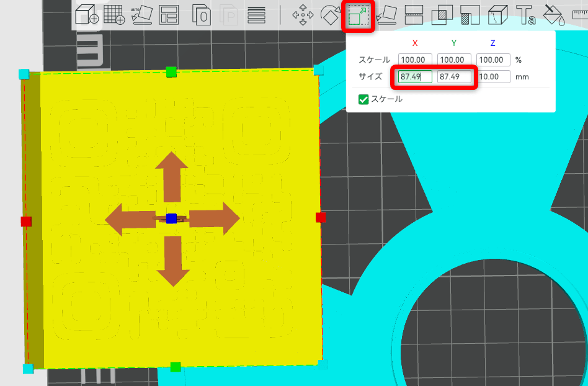Select the Rotate tool
588x386 pixels.
[x=331, y=15]
